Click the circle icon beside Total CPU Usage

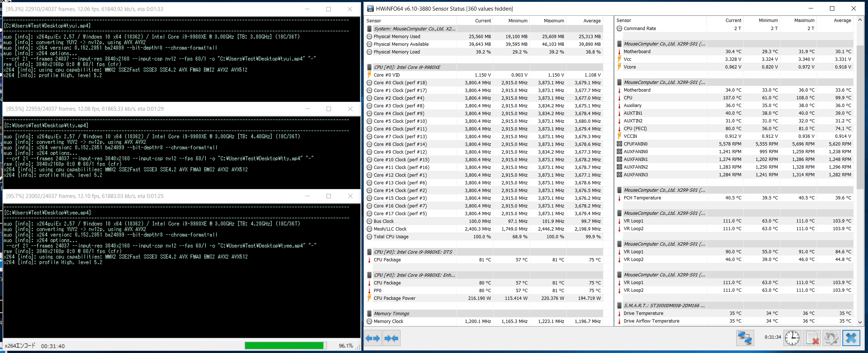(369, 237)
